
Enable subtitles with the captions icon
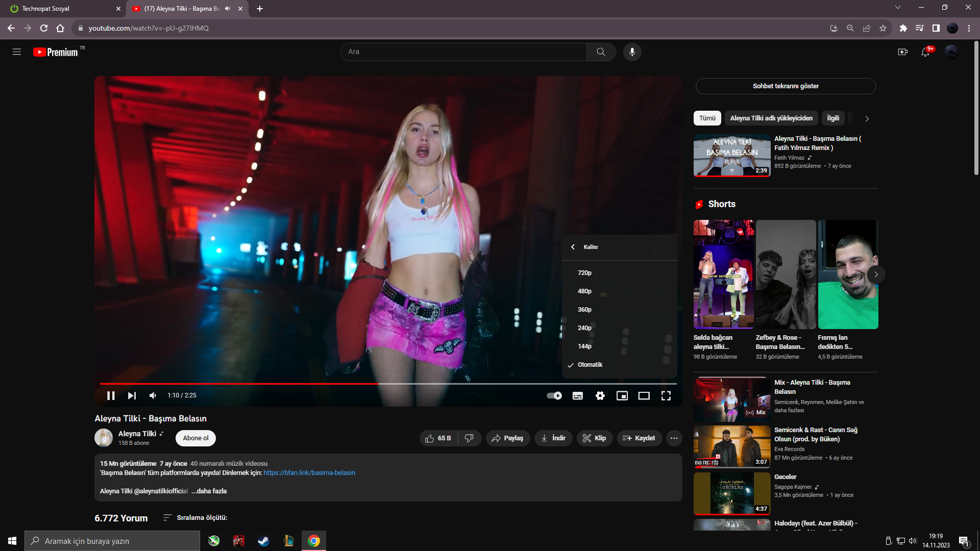coord(578,395)
